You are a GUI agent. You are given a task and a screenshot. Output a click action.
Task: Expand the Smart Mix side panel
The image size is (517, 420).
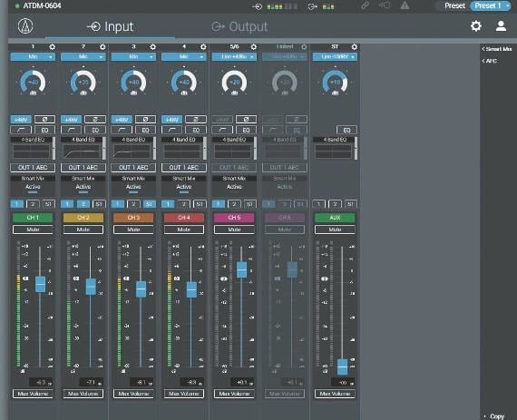coord(497,49)
